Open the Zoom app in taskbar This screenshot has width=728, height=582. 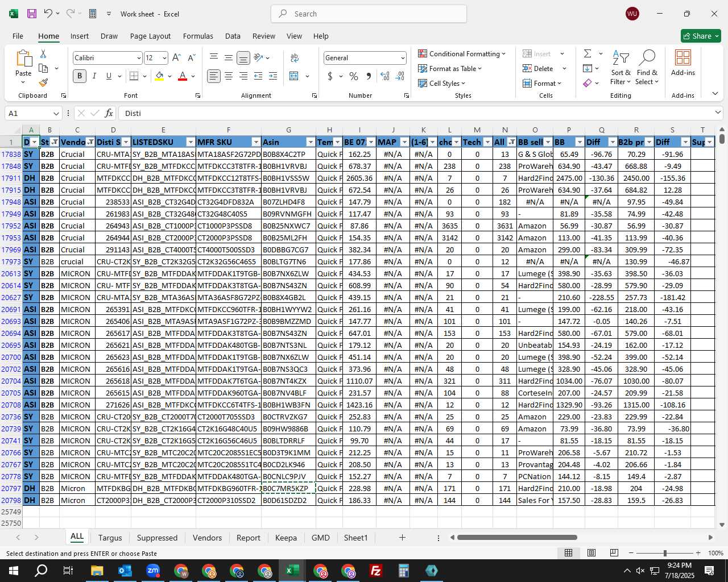click(153, 571)
